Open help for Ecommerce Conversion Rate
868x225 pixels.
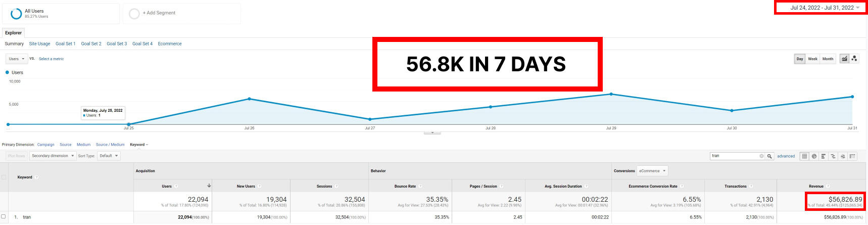682,187
